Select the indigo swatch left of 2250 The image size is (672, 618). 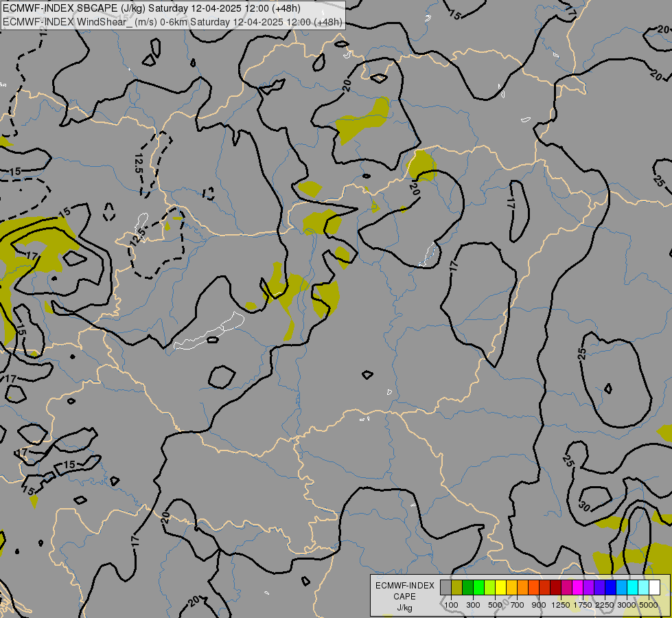[x=599, y=588]
